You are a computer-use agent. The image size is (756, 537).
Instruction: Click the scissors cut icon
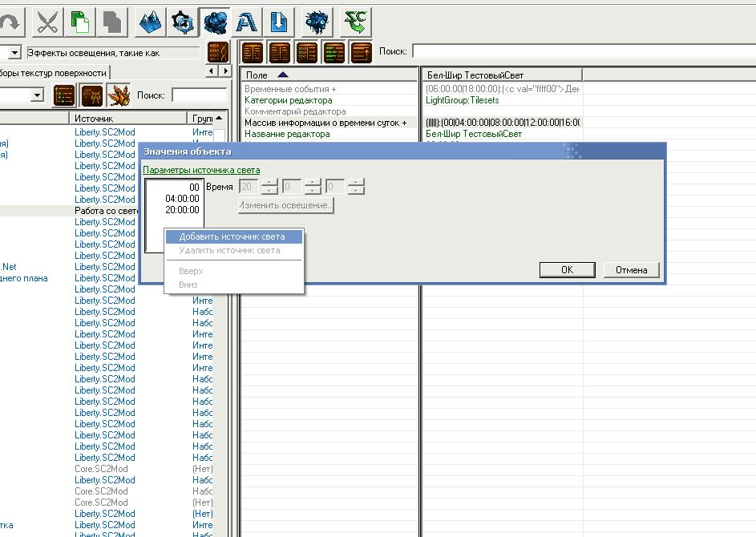(x=46, y=22)
